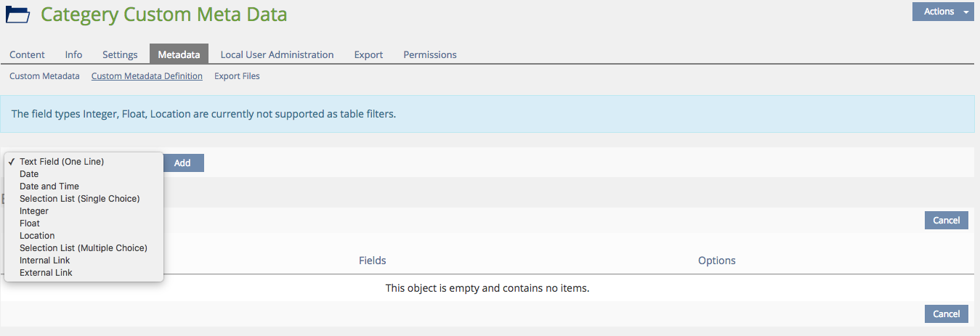This screenshot has width=980, height=336.
Task: Choose Date from the field type list
Action: tap(29, 174)
